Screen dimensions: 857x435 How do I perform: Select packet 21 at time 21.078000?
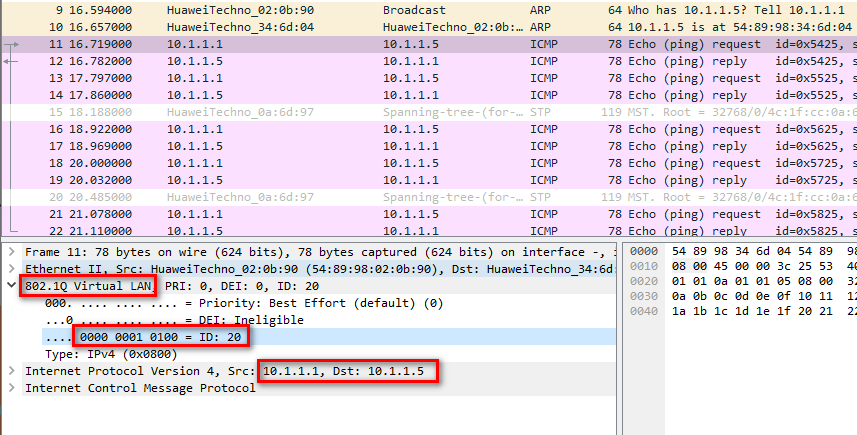pyautogui.click(x=430, y=214)
